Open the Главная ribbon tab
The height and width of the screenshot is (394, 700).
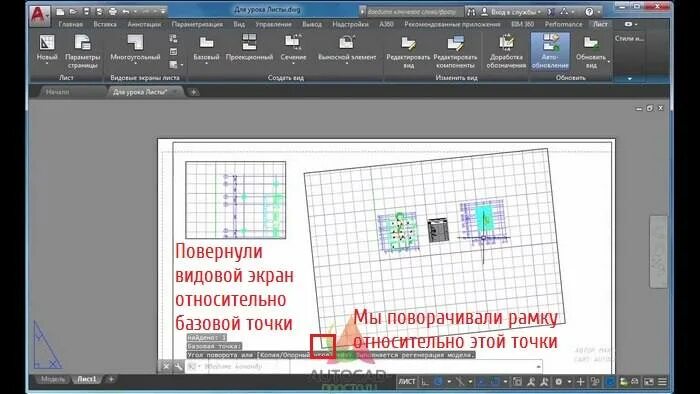coord(71,24)
